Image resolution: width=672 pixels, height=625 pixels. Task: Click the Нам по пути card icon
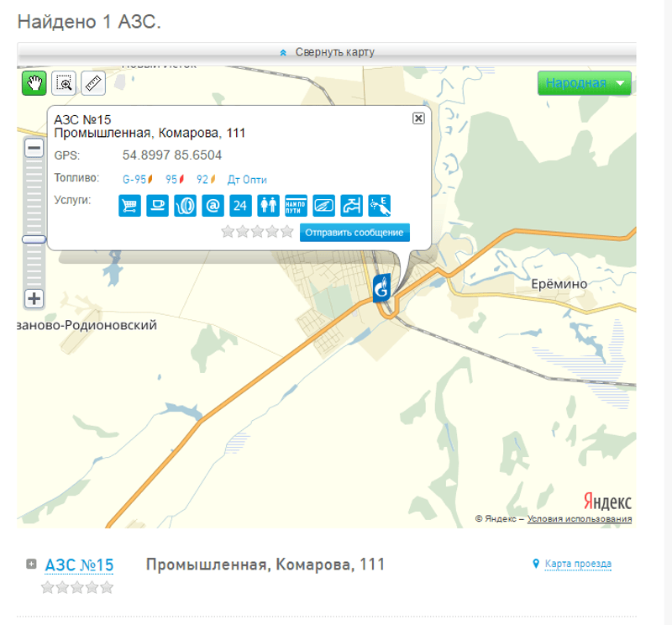pos(297,205)
